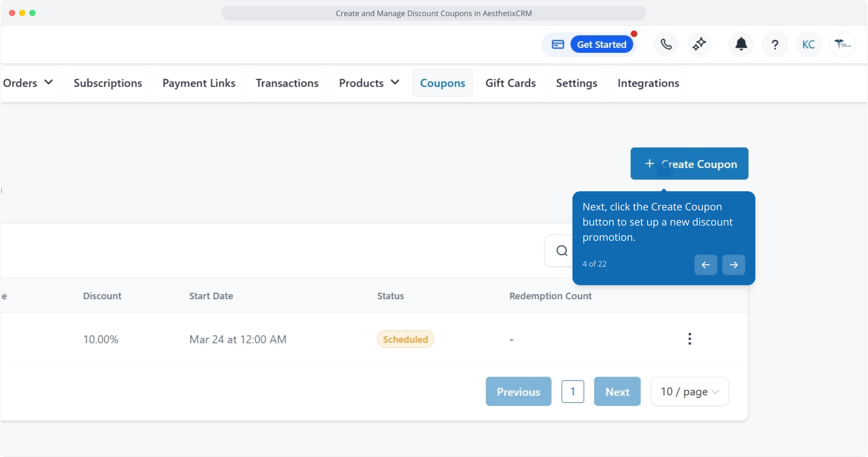Switch to Gift Cards tab
The height and width of the screenshot is (457, 868).
[x=511, y=83]
